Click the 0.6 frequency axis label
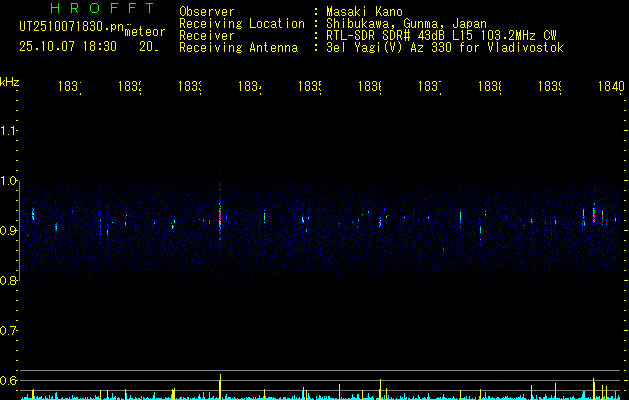This screenshot has height=400, width=629. (x=10, y=381)
